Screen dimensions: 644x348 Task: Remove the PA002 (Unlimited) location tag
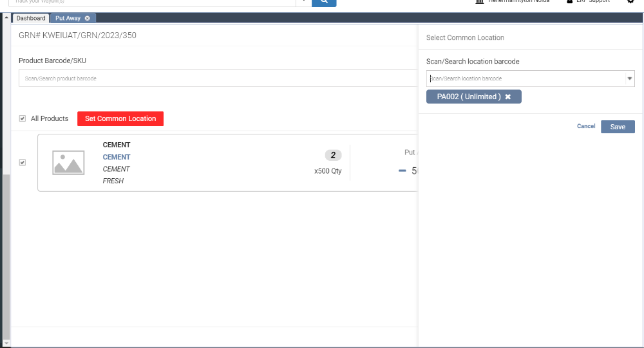pyautogui.click(x=507, y=96)
